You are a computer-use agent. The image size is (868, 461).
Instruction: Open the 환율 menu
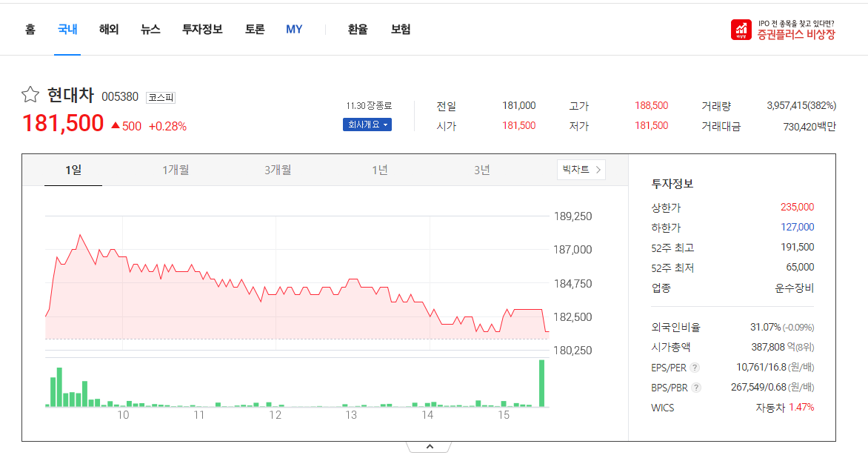(358, 30)
